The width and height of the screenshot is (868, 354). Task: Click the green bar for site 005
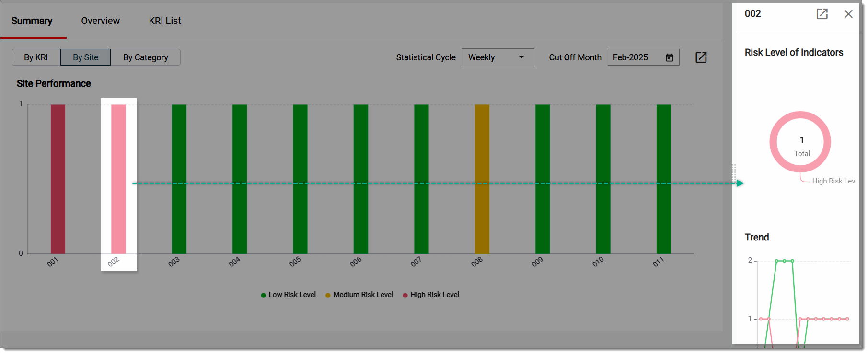click(301, 179)
